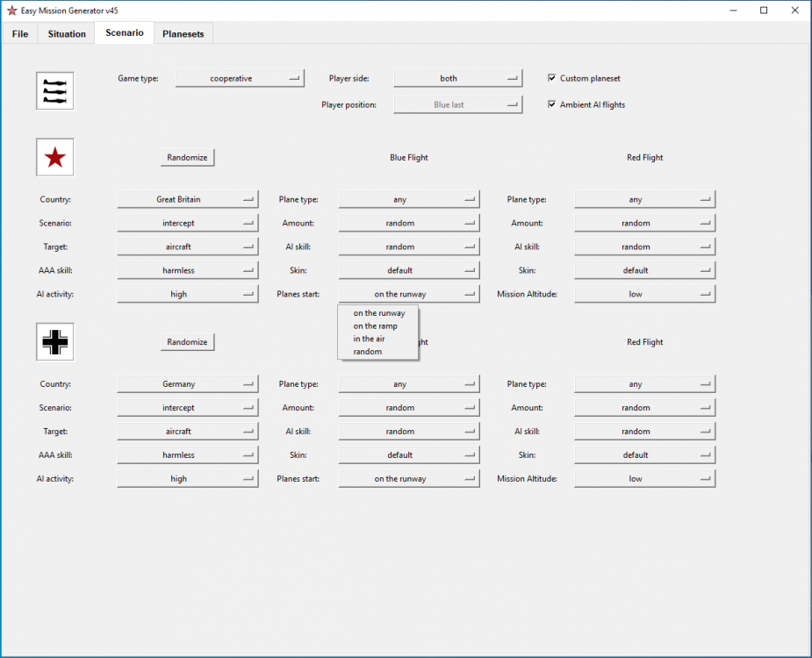
Task: Maximize the Easy Mission Generator window
Action: [x=764, y=11]
